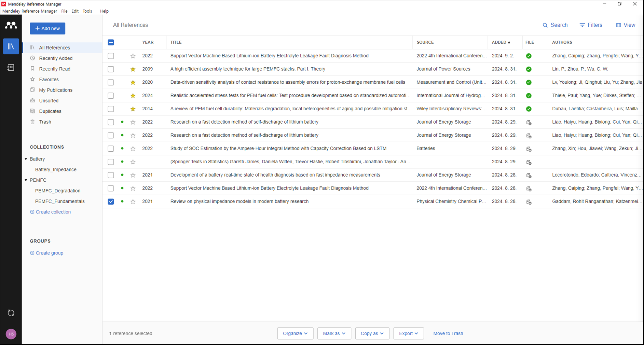Open the Tools menu
Viewport: 644px width, 345px height.
click(x=87, y=11)
